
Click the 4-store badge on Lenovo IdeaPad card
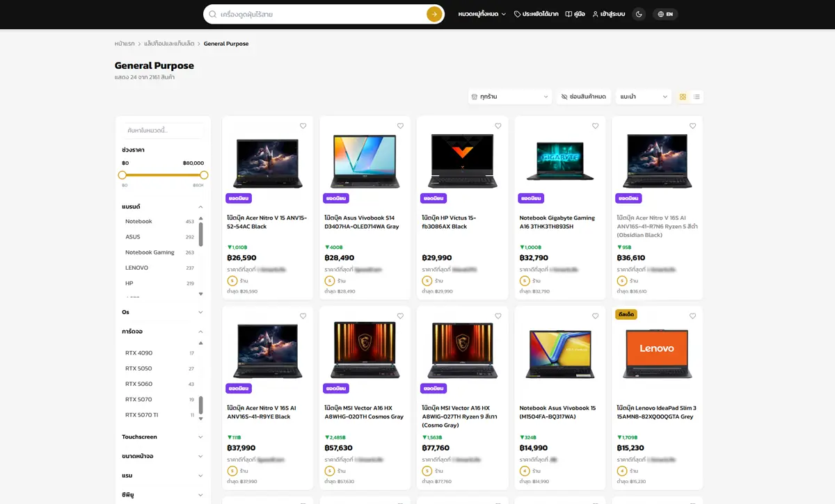[622, 471]
